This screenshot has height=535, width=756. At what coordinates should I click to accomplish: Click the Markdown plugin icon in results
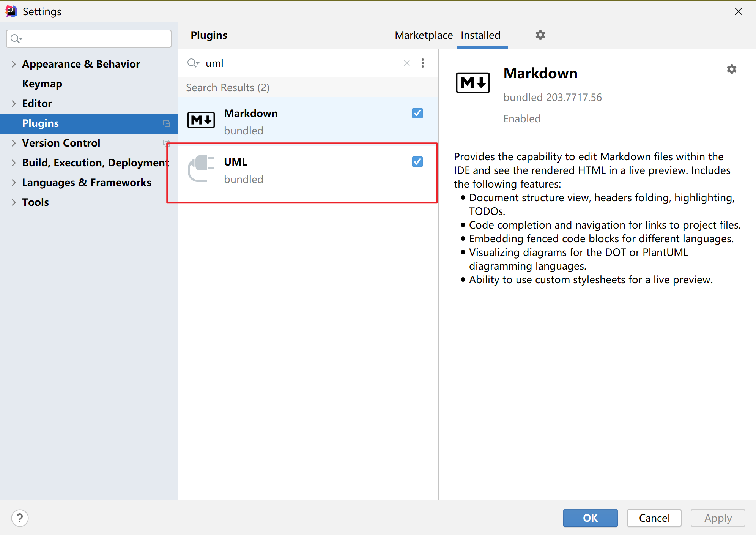point(201,120)
